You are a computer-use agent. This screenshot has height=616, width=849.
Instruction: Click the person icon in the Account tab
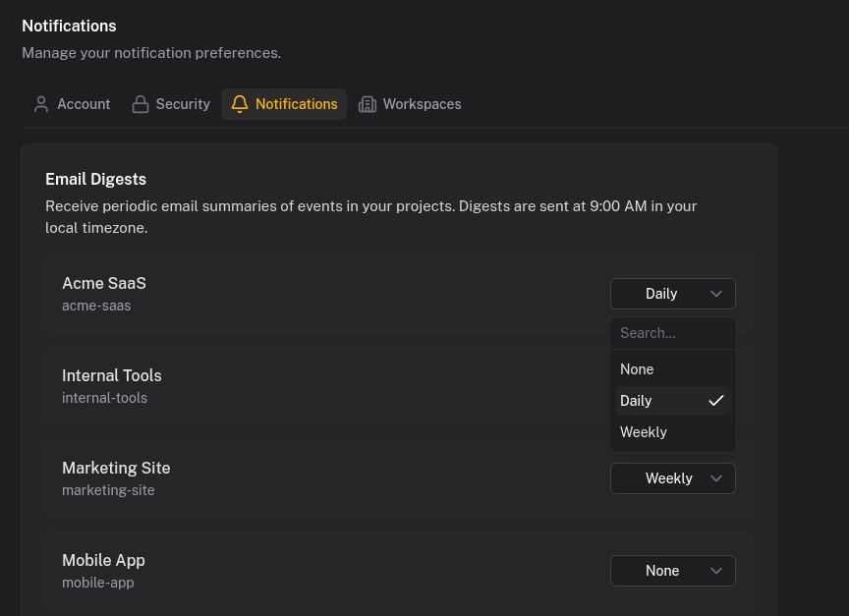[41, 104]
